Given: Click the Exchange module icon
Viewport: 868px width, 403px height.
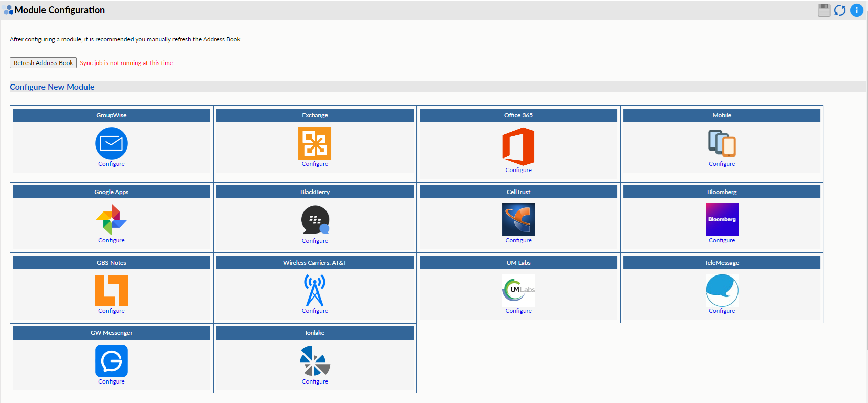Looking at the screenshot, I should tap(315, 143).
